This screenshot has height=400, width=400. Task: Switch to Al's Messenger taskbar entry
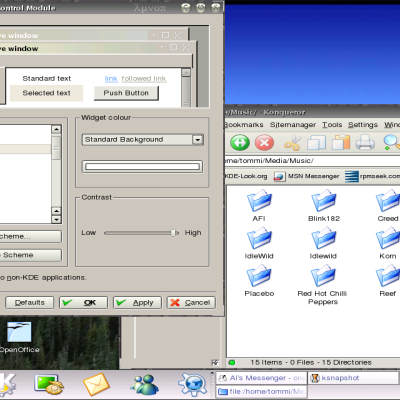tap(261, 378)
